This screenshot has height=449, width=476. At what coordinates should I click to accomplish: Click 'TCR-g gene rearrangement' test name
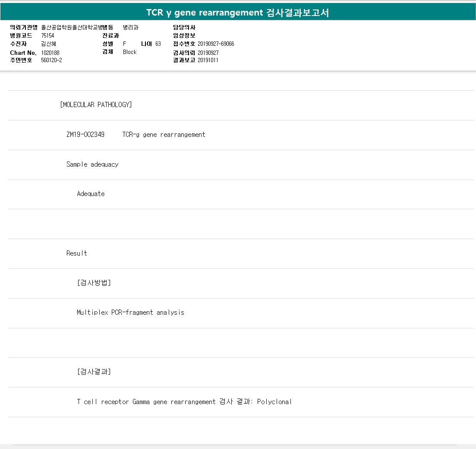point(164,135)
